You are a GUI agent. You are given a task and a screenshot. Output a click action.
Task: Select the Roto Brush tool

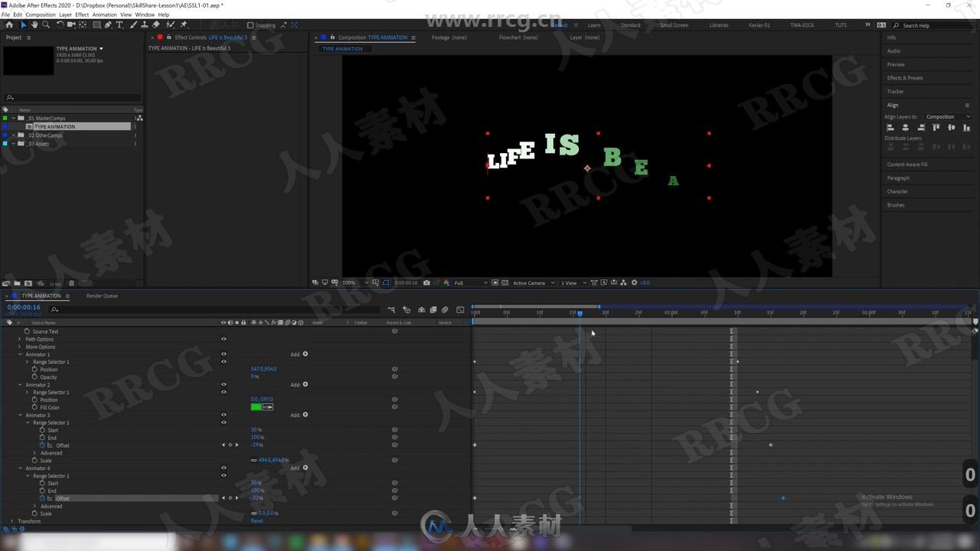click(170, 24)
